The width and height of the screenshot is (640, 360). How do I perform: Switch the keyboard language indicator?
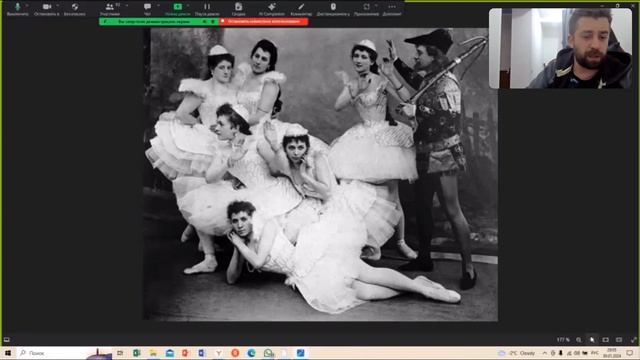595,353
